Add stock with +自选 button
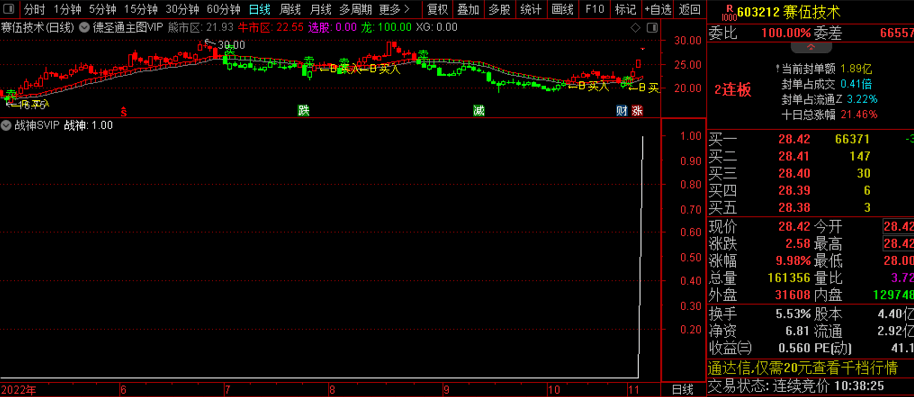 (658, 9)
